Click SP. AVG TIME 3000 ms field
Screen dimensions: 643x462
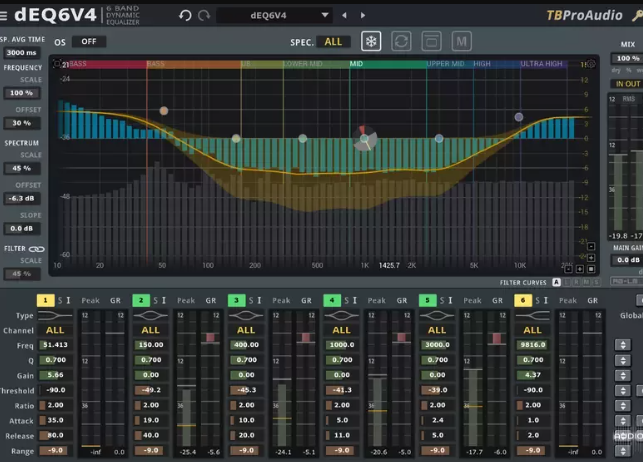pyautogui.click(x=21, y=53)
